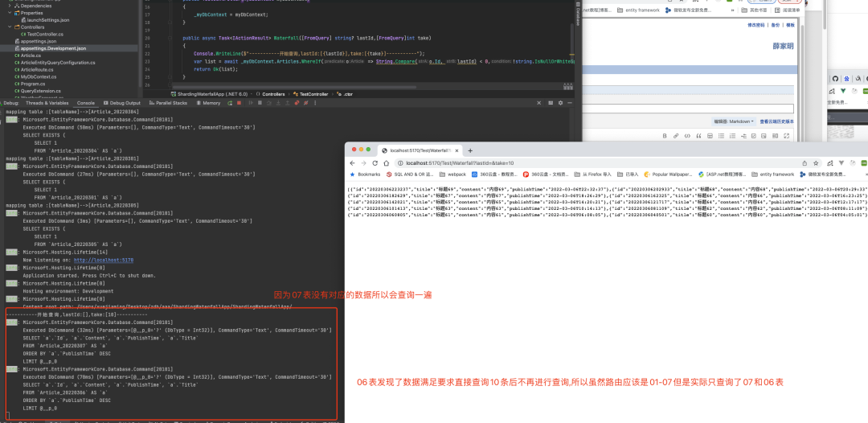Click 模板 link in blog page

tap(790, 25)
